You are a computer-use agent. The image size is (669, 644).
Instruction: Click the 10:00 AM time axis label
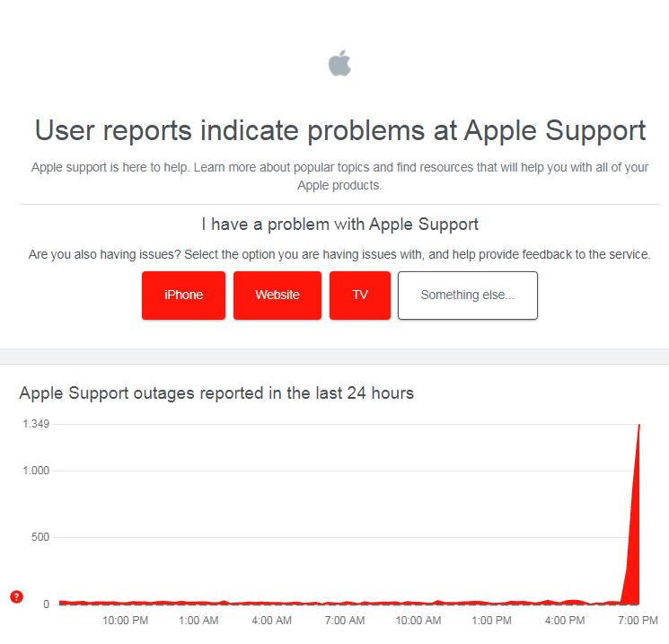(x=418, y=620)
